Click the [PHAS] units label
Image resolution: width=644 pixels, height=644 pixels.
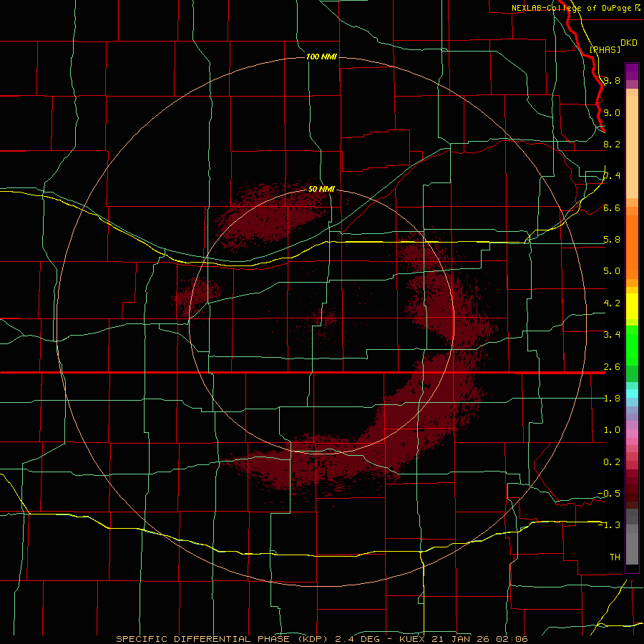click(x=605, y=49)
